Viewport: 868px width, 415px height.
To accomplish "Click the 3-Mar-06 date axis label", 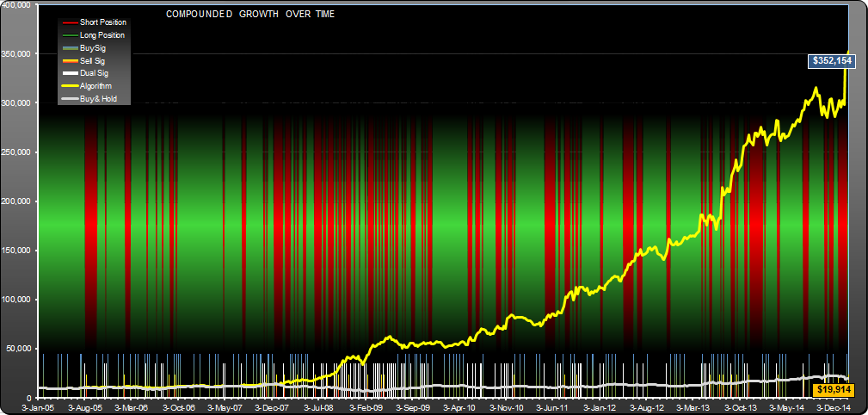I will [132, 406].
